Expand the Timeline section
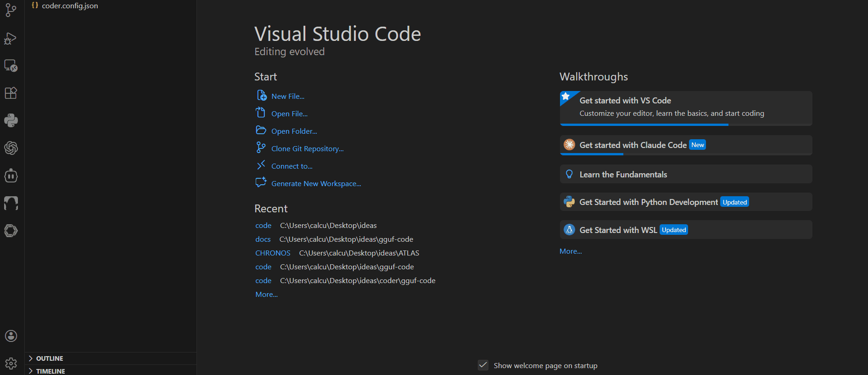Screen dimensions: 868x375 (x=111, y=370)
